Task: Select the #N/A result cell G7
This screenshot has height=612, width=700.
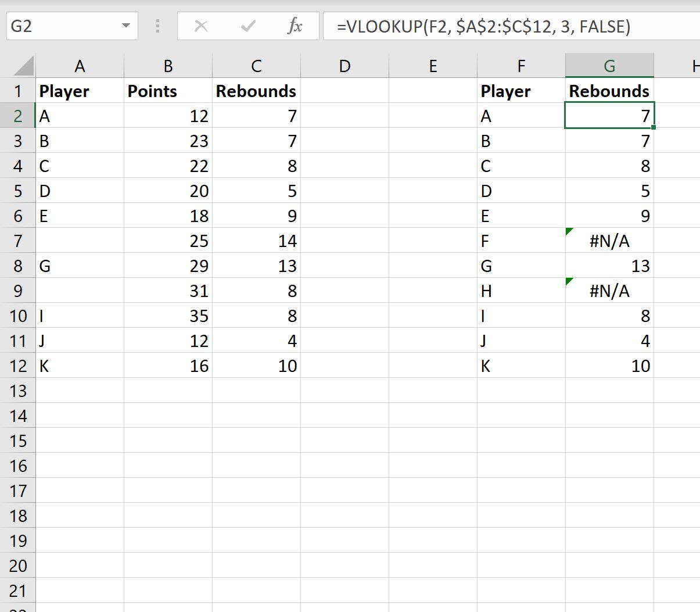Action: pyautogui.click(x=609, y=241)
